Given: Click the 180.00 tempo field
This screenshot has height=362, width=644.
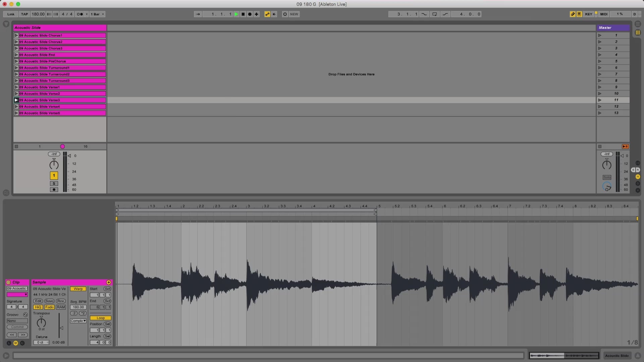Looking at the screenshot, I should click(38, 14).
